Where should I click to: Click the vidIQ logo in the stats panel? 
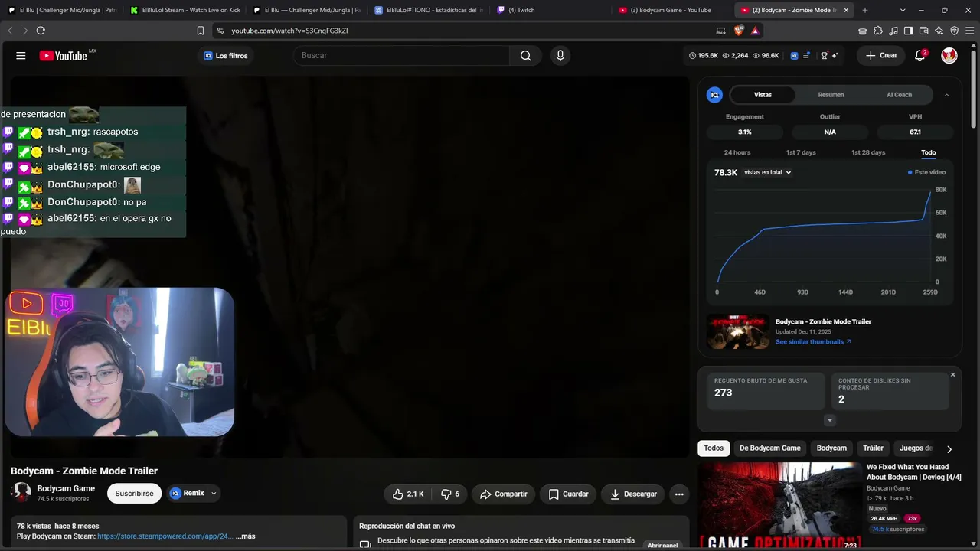[714, 95]
